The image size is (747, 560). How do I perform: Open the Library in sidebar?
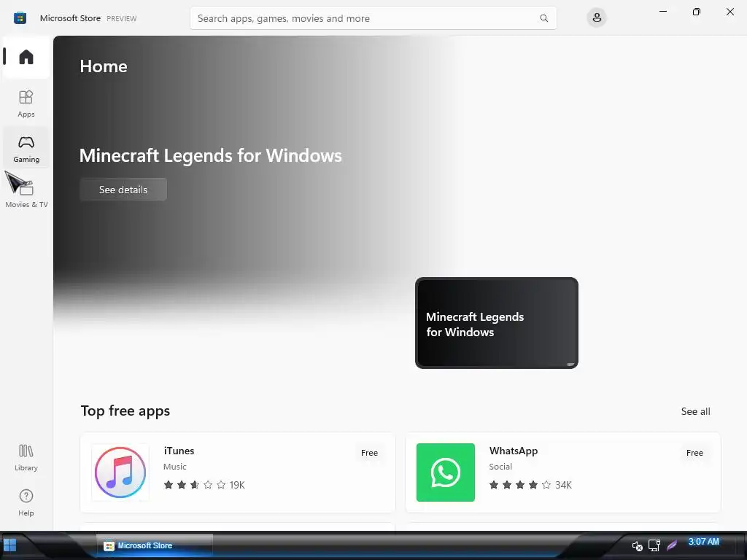point(26,457)
